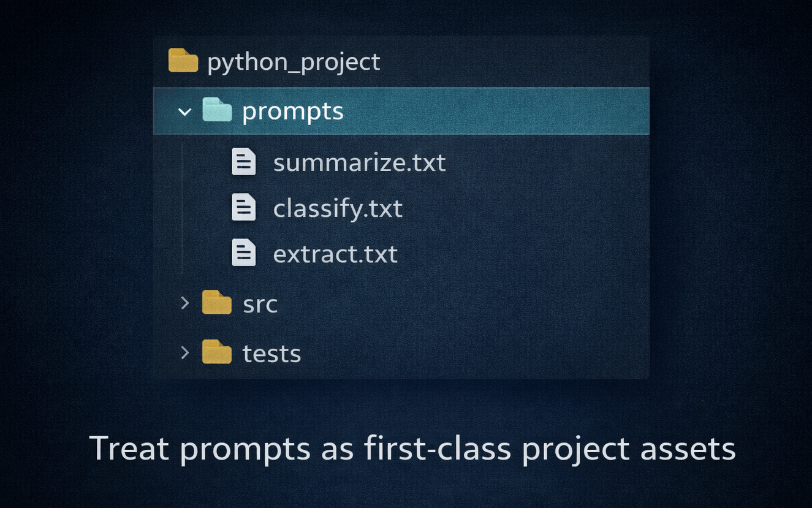Click the highlighted prompts row background
The width and height of the screenshot is (812, 508).
coord(401,111)
